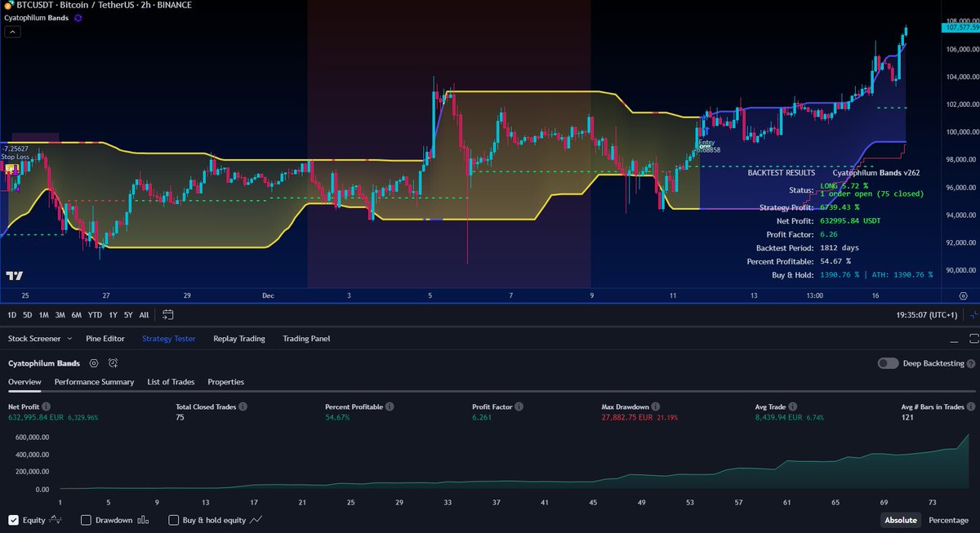The width and height of the screenshot is (980, 533).
Task: Check the Drawdown checkbox
Action: coord(86,519)
